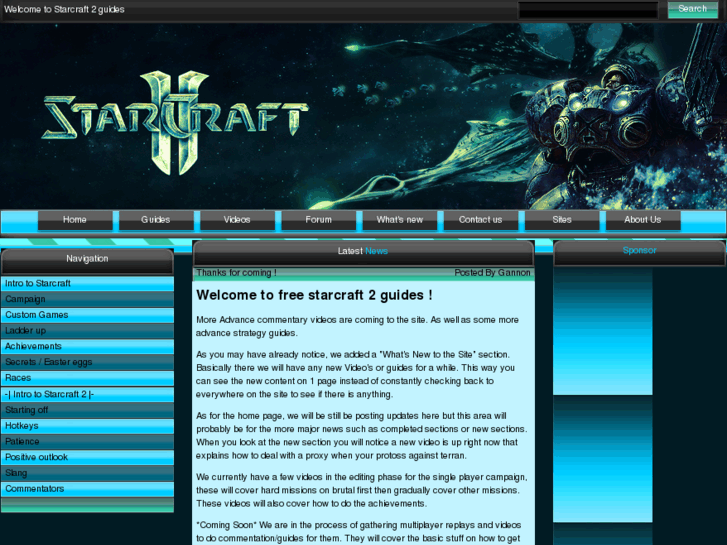Open the Guides menu item

click(x=156, y=220)
